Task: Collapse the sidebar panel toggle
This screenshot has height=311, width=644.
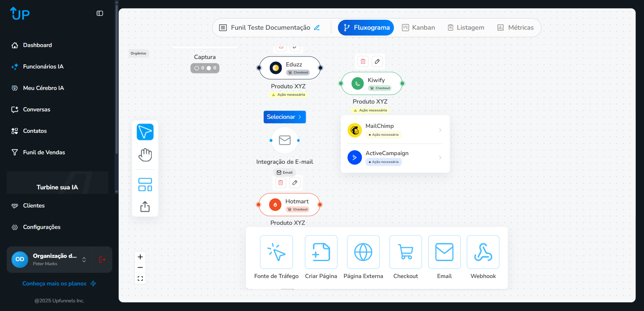Action: click(100, 13)
